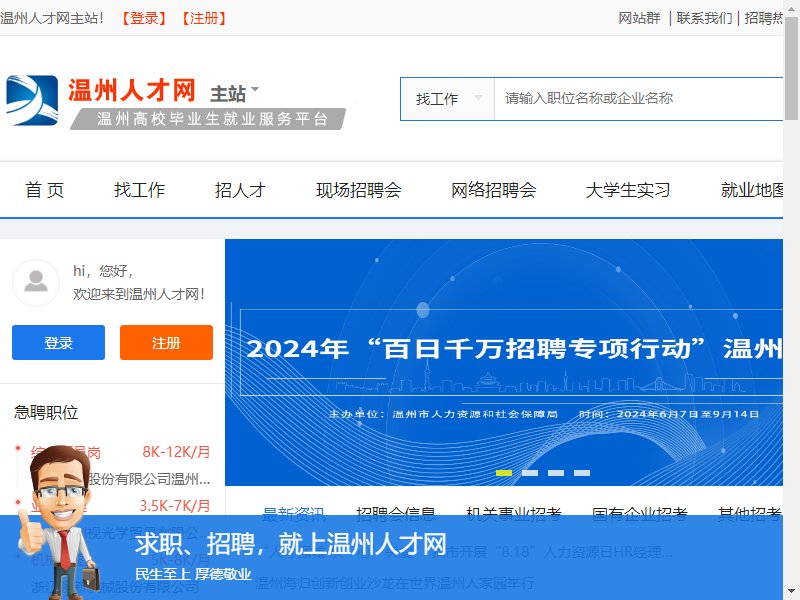Open the 大学生实习 navigation item
Viewport: 800px width, 600px height.
(628, 190)
